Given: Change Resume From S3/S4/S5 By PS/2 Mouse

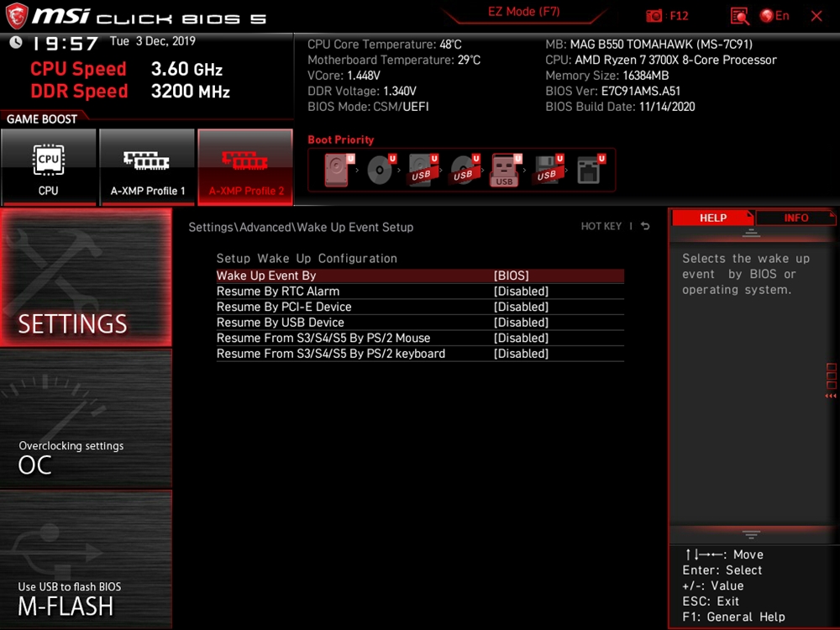Looking at the screenshot, I should pyautogui.click(x=420, y=338).
